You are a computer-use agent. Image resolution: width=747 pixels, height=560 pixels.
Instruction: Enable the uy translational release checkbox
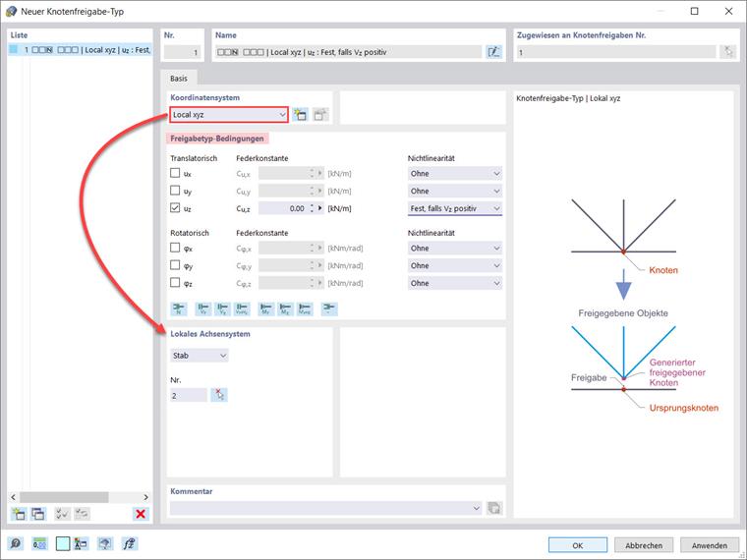click(x=175, y=191)
